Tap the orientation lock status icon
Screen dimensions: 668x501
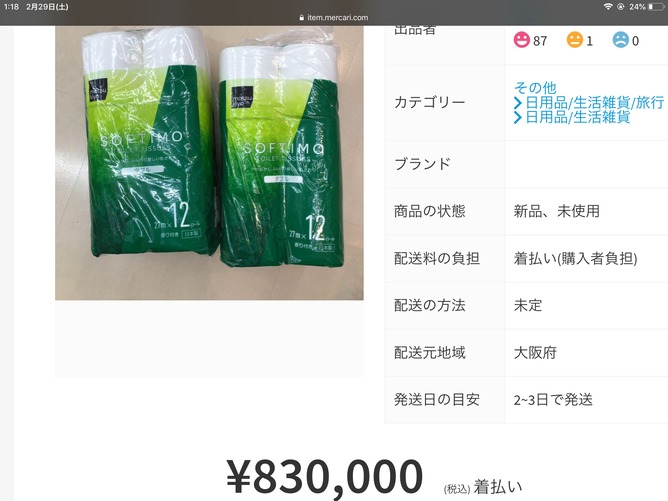pyautogui.click(x=620, y=7)
